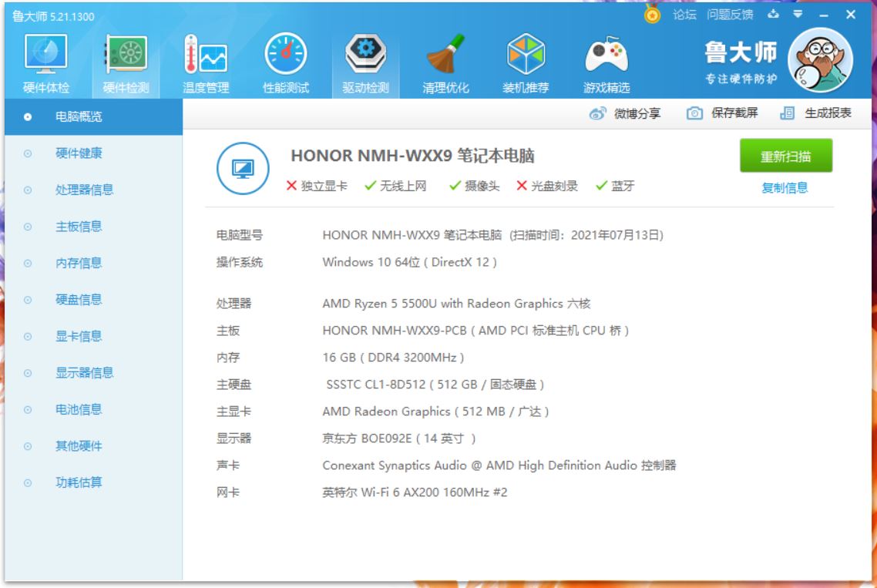Select 硬盘信息 in the left sidebar

pyautogui.click(x=79, y=299)
